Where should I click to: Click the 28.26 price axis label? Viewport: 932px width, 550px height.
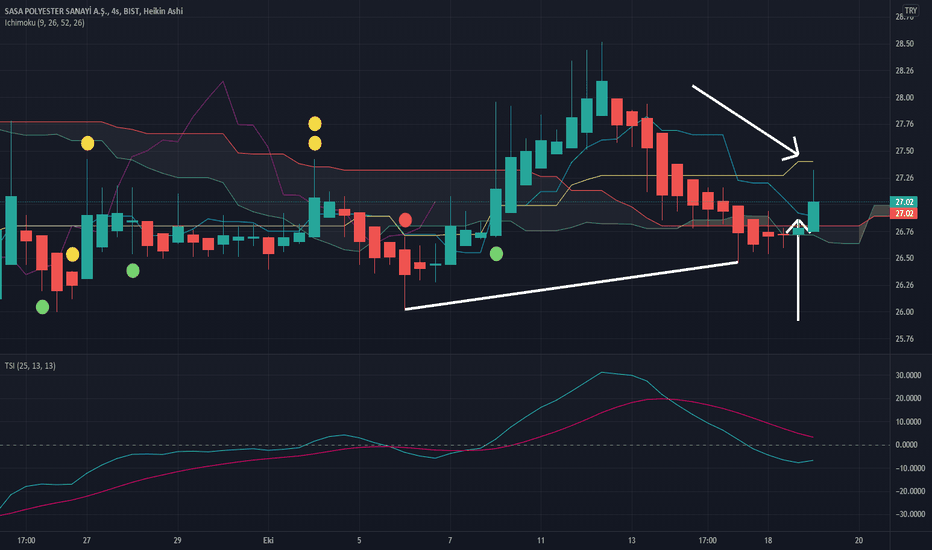(x=905, y=71)
